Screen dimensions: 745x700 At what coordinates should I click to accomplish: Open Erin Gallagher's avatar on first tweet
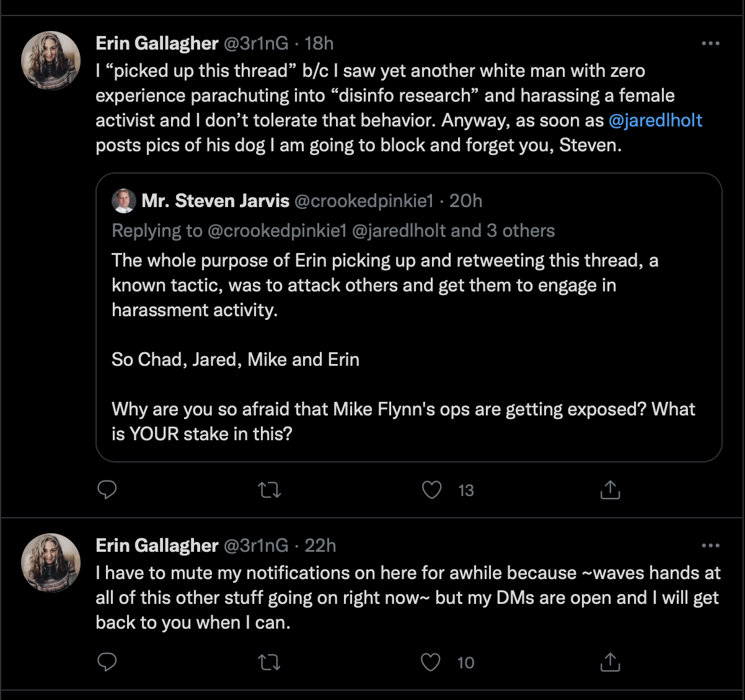pos(51,61)
